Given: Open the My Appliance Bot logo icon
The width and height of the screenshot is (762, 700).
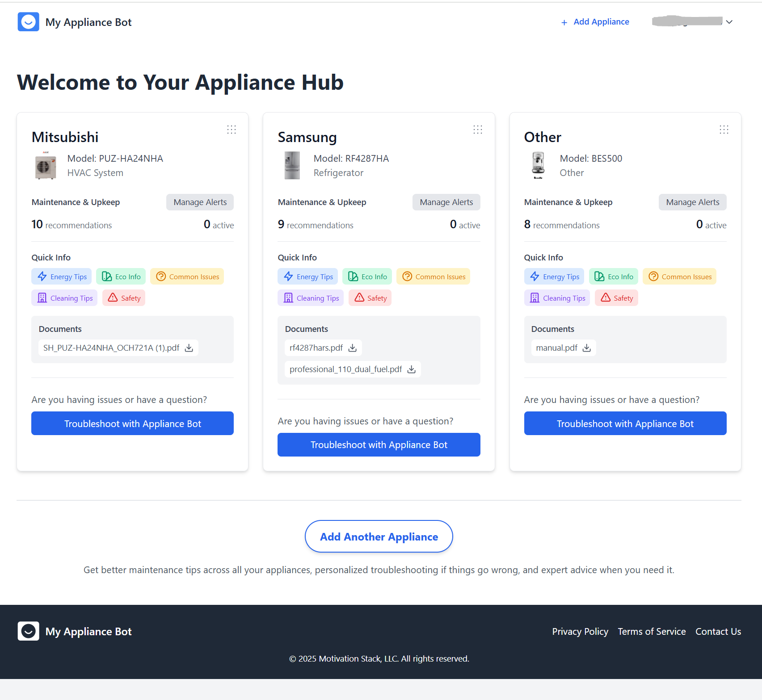Looking at the screenshot, I should (28, 21).
